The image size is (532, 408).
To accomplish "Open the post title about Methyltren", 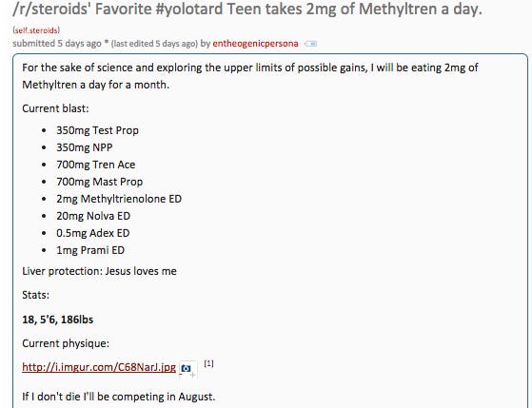I will (x=247, y=9).
